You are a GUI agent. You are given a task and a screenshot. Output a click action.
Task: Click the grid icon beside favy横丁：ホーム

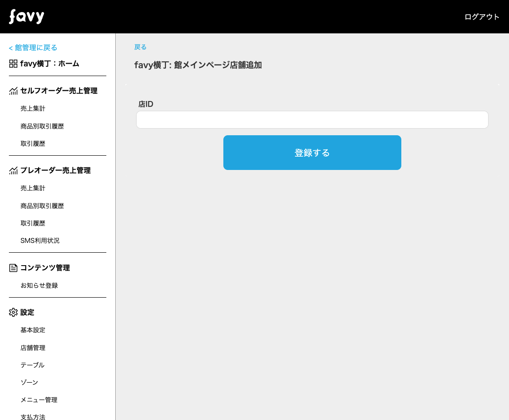pos(13,64)
